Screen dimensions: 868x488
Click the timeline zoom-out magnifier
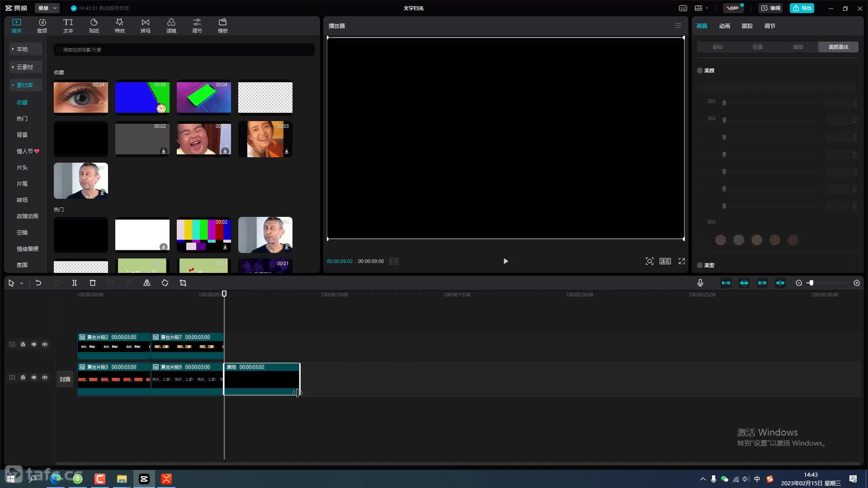799,283
